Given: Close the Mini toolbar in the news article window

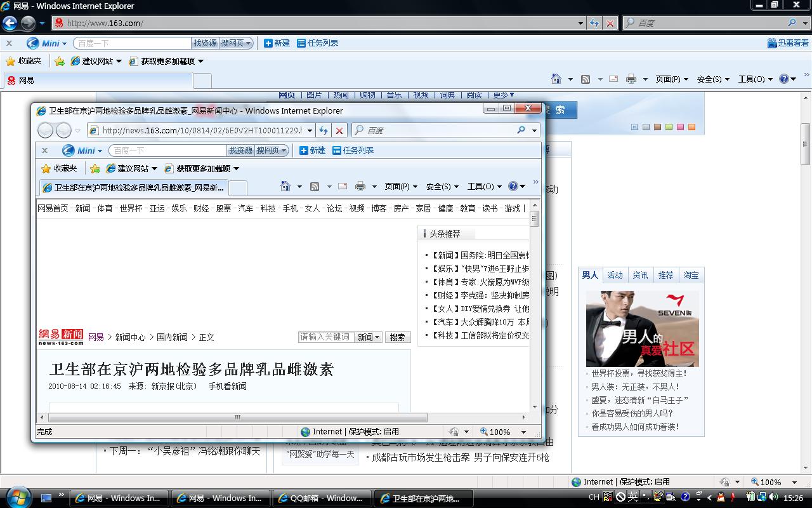Looking at the screenshot, I should click(x=44, y=150).
